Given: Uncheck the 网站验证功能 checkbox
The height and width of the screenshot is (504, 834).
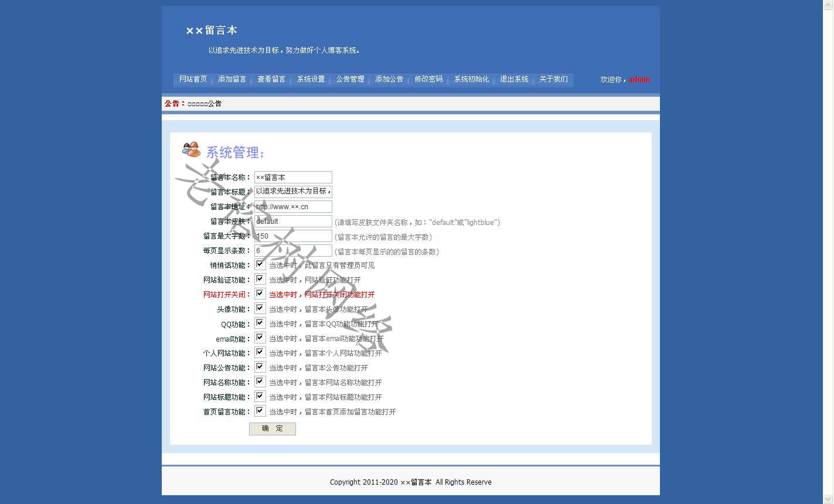Looking at the screenshot, I should (260, 280).
